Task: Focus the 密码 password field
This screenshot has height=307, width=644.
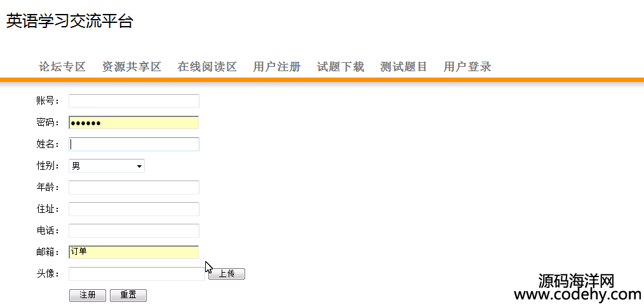Action: tap(134, 123)
